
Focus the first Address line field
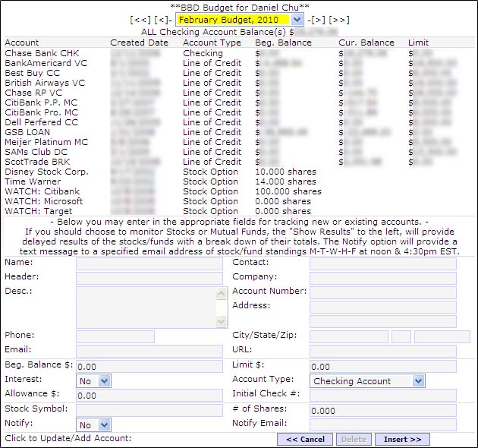click(x=383, y=307)
